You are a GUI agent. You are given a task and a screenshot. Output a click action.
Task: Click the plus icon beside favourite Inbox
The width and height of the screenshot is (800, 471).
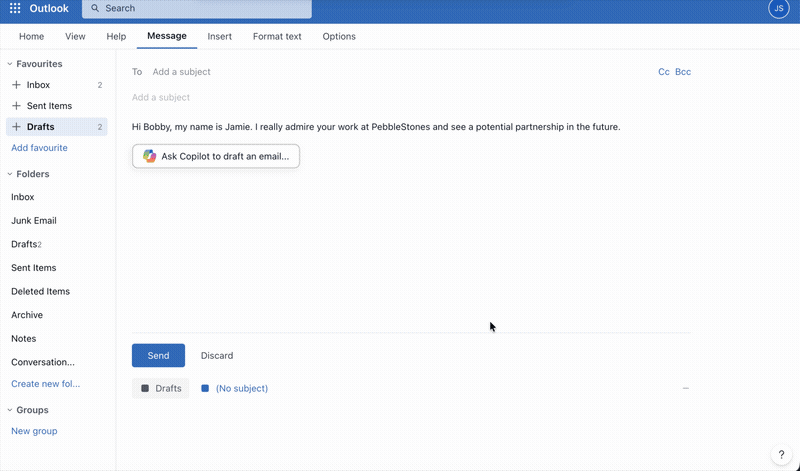[16, 85]
